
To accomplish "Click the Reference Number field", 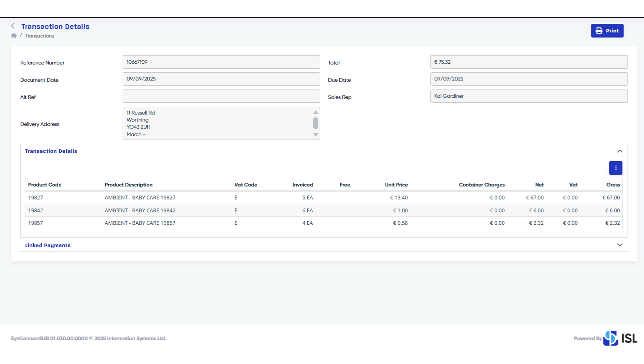I will [221, 62].
